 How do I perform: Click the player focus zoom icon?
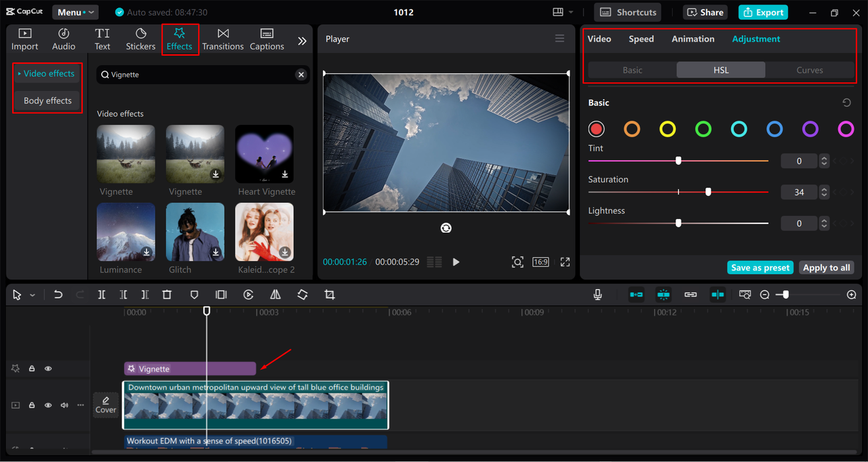click(517, 262)
